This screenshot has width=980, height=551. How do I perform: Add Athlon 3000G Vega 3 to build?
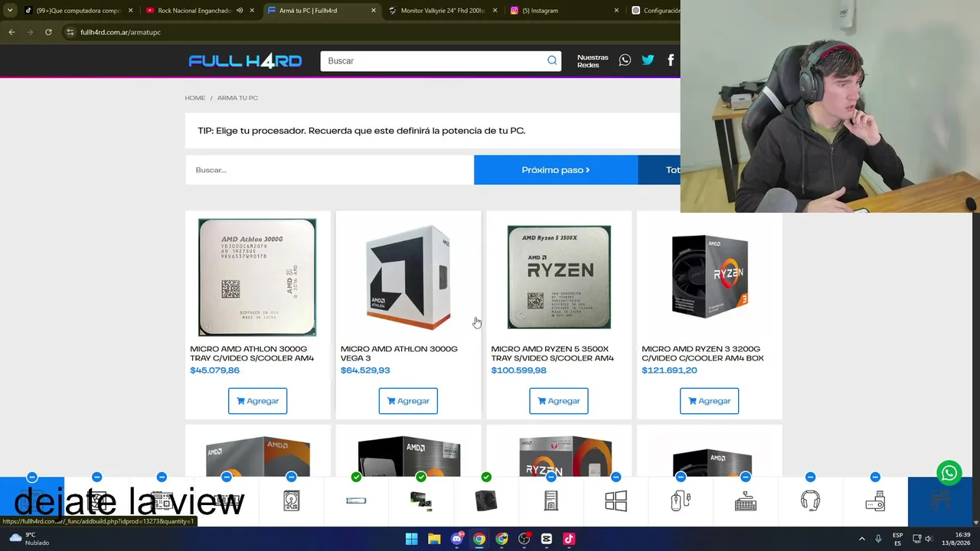click(408, 401)
